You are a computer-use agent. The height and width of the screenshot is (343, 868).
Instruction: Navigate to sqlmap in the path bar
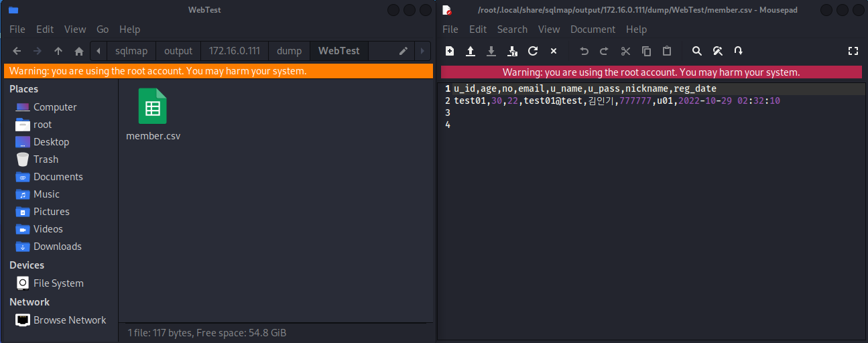click(132, 51)
